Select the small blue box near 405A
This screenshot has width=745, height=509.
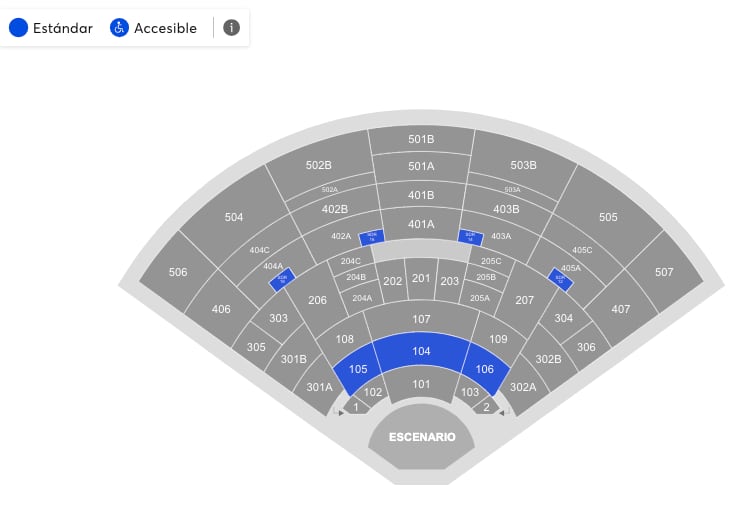560,280
